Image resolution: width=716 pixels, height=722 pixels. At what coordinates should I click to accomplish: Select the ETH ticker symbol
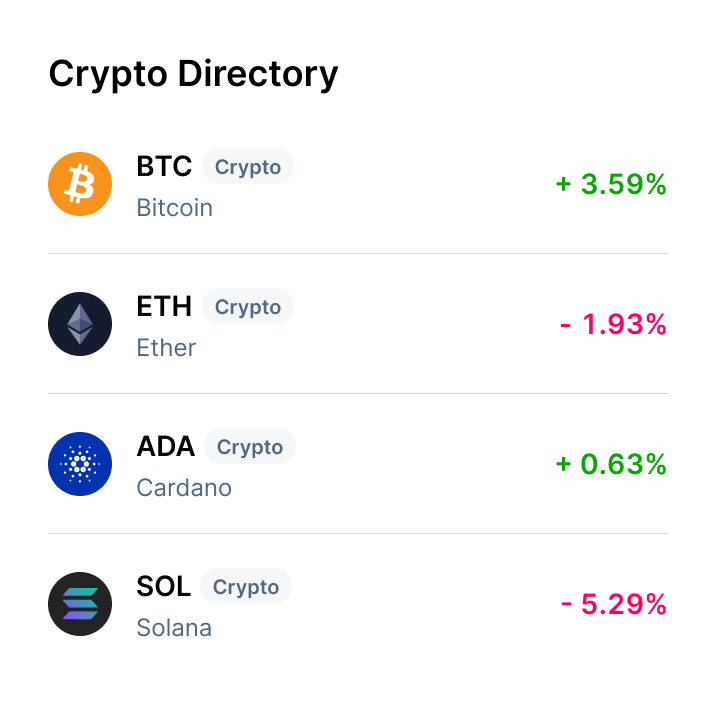(x=164, y=306)
